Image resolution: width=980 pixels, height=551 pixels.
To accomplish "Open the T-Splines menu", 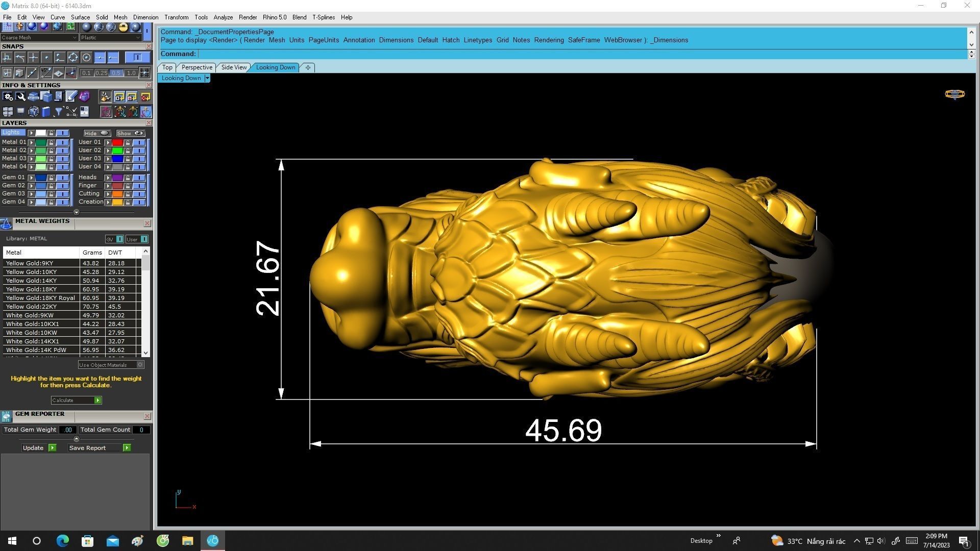I will coord(324,17).
